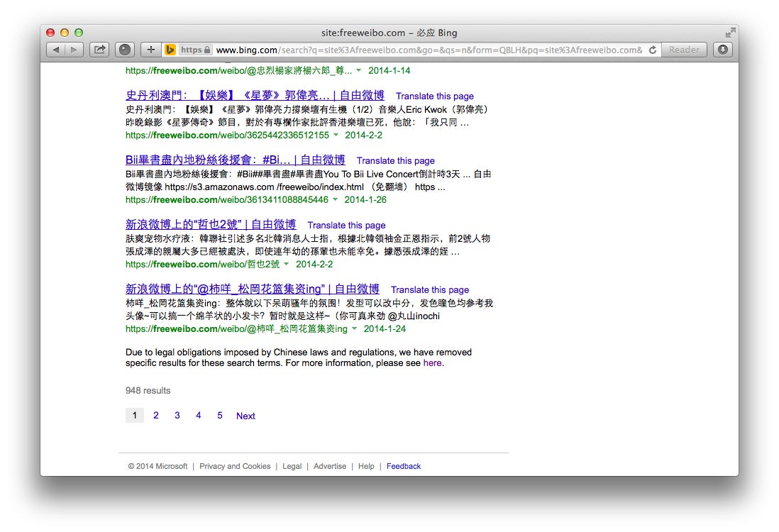
Task: Expand the dropdown arrow next to 2014-1-14 URL
Action: coord(359,70)
